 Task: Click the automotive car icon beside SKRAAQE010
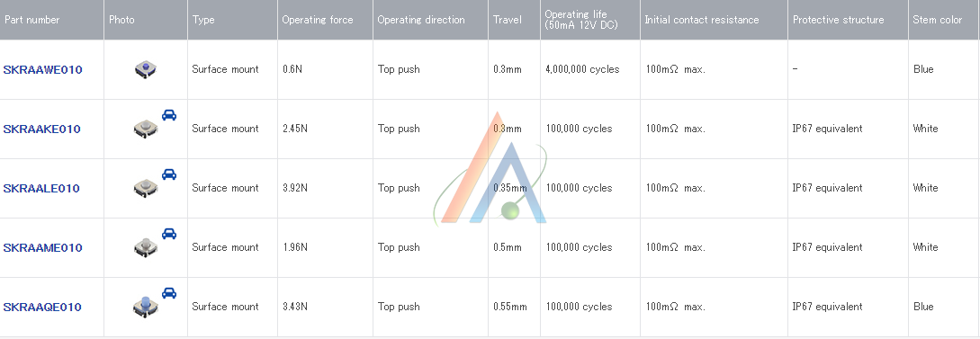(169, 293)
